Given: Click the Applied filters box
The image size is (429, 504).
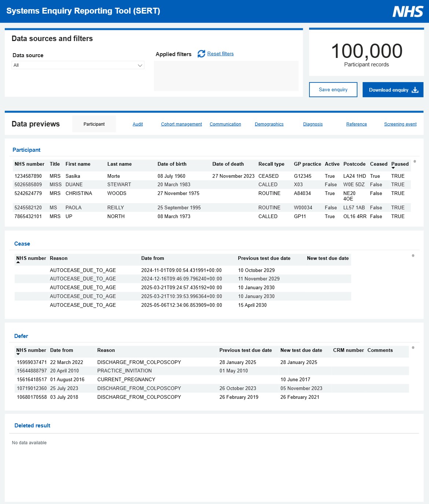Looking at the screenshot, I should (226, 76).
